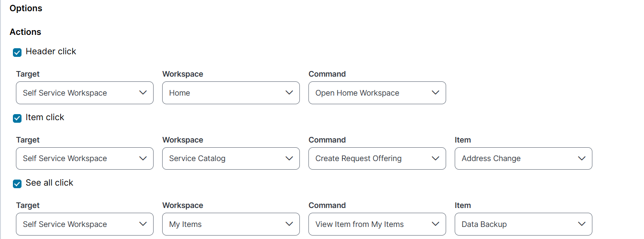The image size is (644, 239).
Task: Click the chevron arrow beside View Item from My Items
Action: (x=435, y=224)
